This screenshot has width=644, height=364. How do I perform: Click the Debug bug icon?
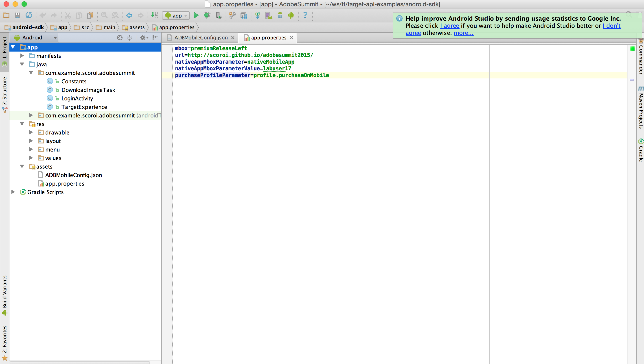click(207, 15)
